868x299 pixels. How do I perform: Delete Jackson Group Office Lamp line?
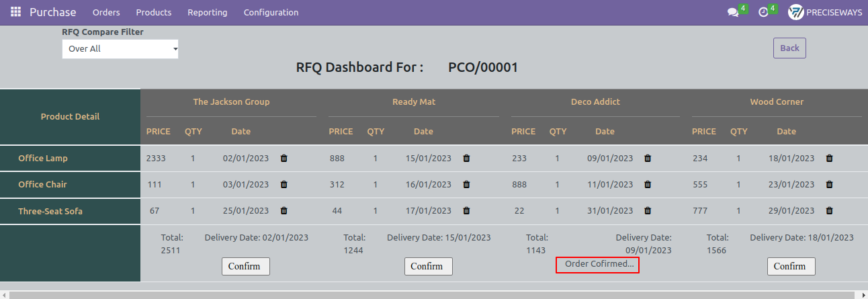pyautogui.click(x=284, y=159)
